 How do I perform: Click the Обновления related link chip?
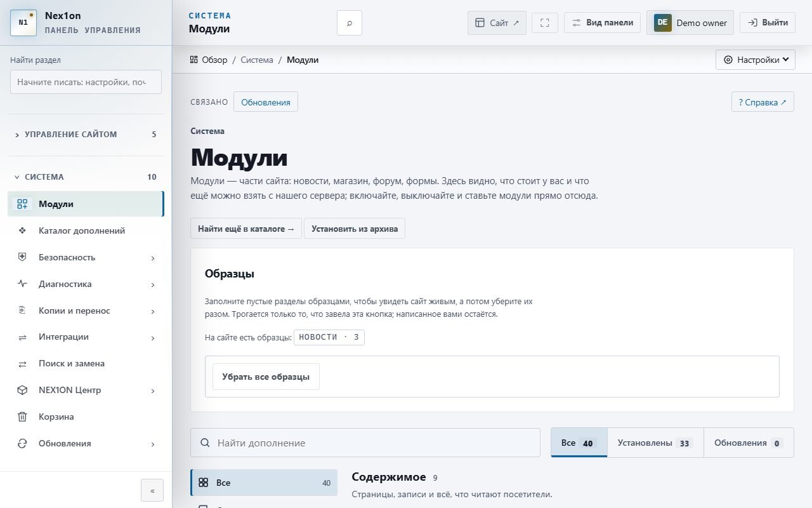coord(266,102)
